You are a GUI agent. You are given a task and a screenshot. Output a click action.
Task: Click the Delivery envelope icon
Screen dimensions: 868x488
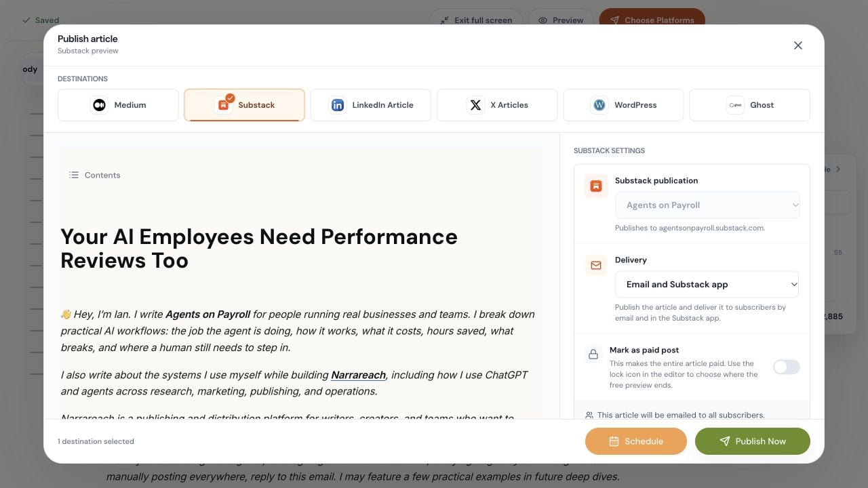(x=596, y=265)
